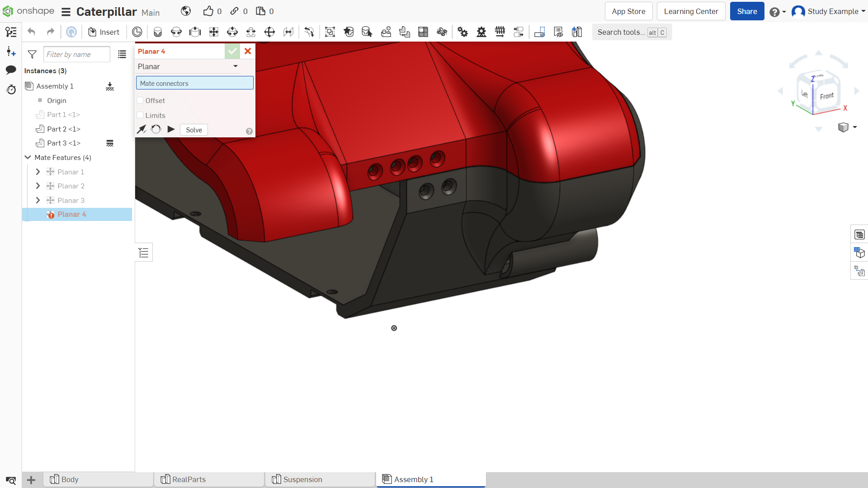The image size is (868, 488).
Task: Confirm the Planar 4 dialog with checkmark
Action: click(x=232, y=52)
